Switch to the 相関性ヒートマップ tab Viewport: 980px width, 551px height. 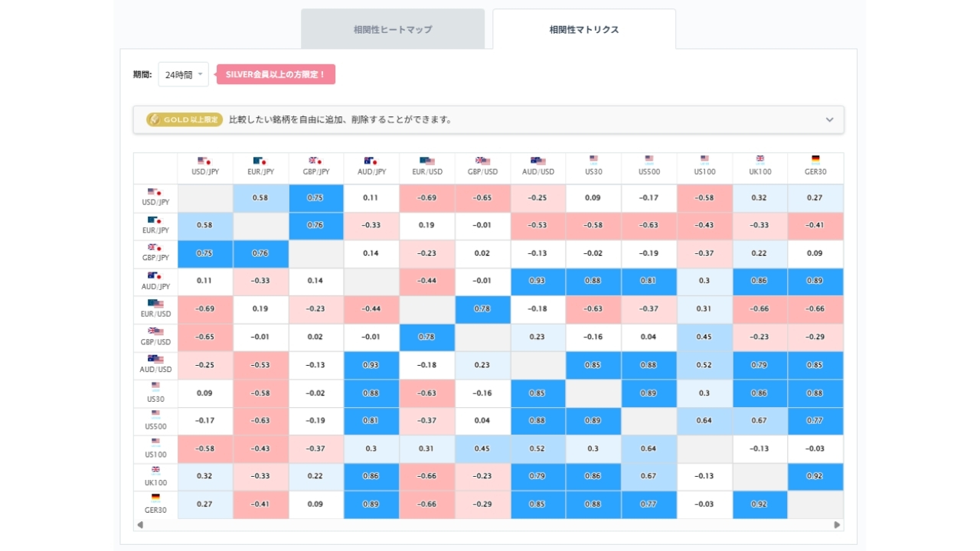tap(393, 29)
